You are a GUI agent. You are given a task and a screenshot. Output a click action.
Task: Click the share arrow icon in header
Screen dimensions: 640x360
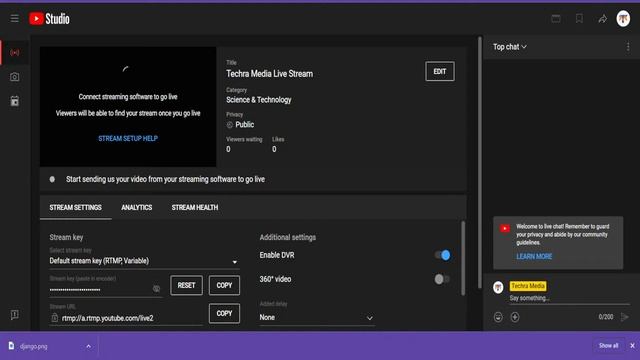tap(602, 19)
